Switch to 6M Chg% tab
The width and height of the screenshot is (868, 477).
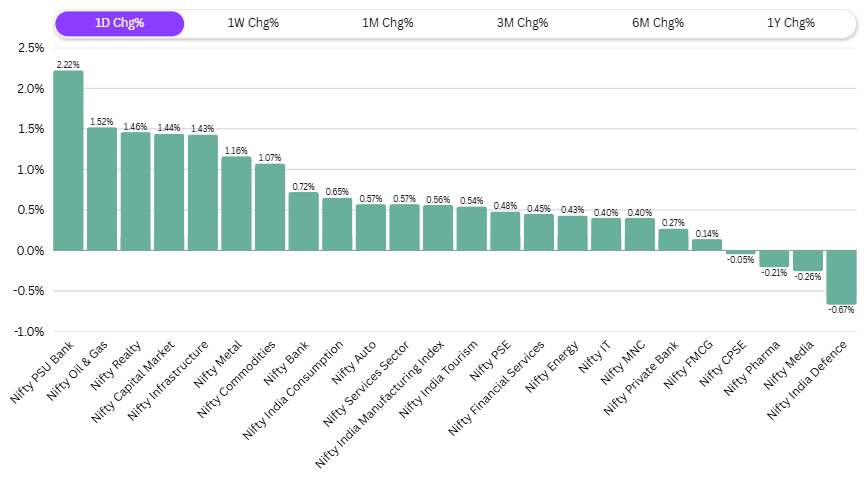657,23
